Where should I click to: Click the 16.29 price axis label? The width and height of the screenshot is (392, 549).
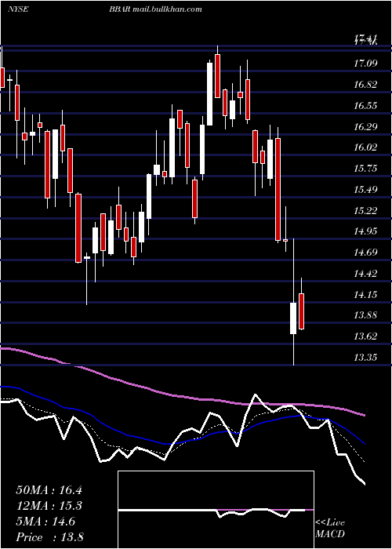[365, 127]
